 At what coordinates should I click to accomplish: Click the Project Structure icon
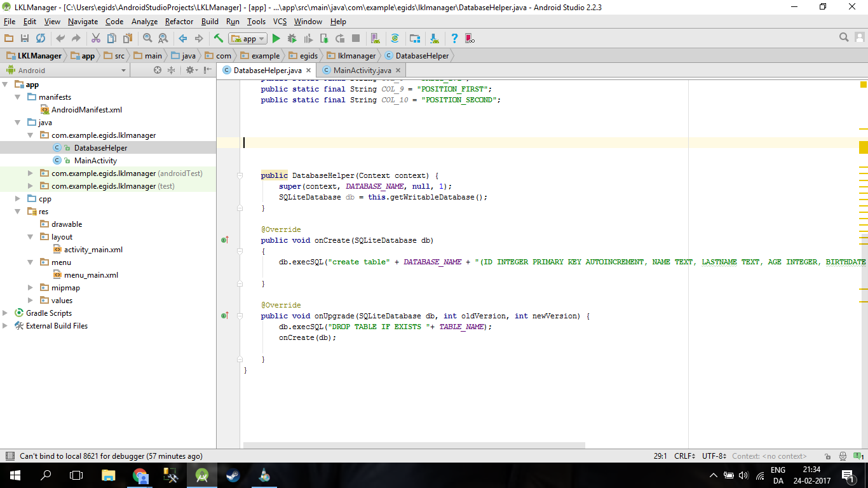tap(414, 39)
